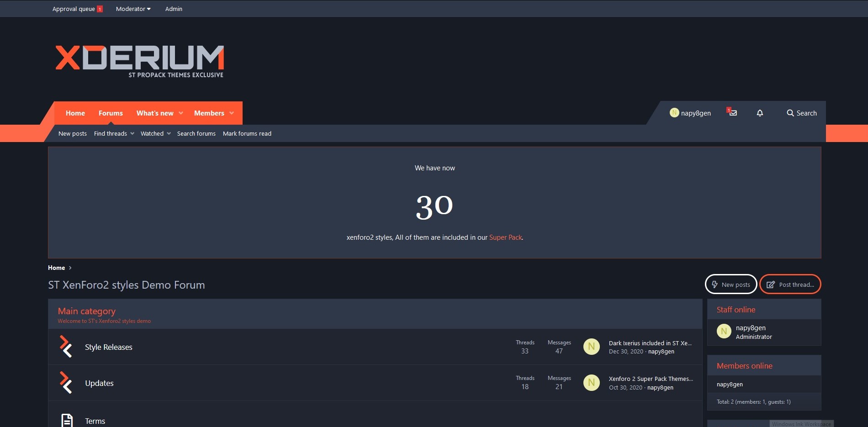Click Mark forums read

click(x=247, y=133)
